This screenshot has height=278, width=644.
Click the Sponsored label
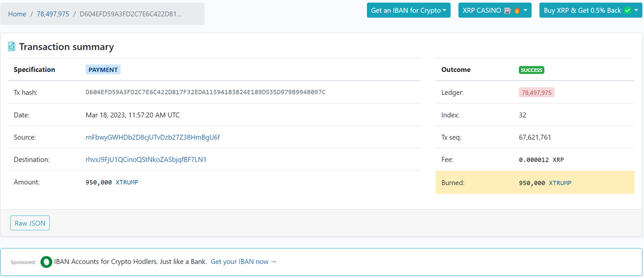click(23, 262)
